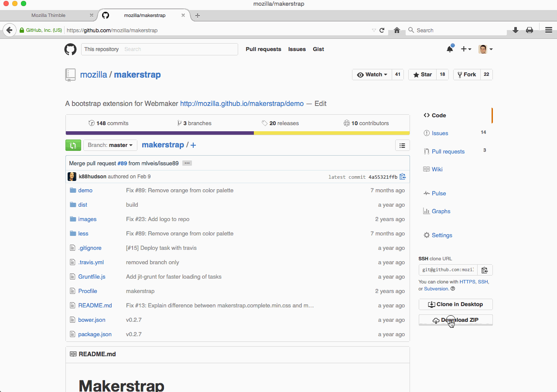The image size is (557, 392).
Task: Open the Watch notification dropdown
Action: point(372,74)
